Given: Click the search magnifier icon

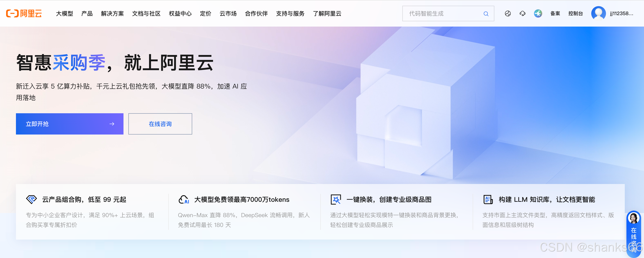Looking at the screenshot, I should (x=486, y=14).
